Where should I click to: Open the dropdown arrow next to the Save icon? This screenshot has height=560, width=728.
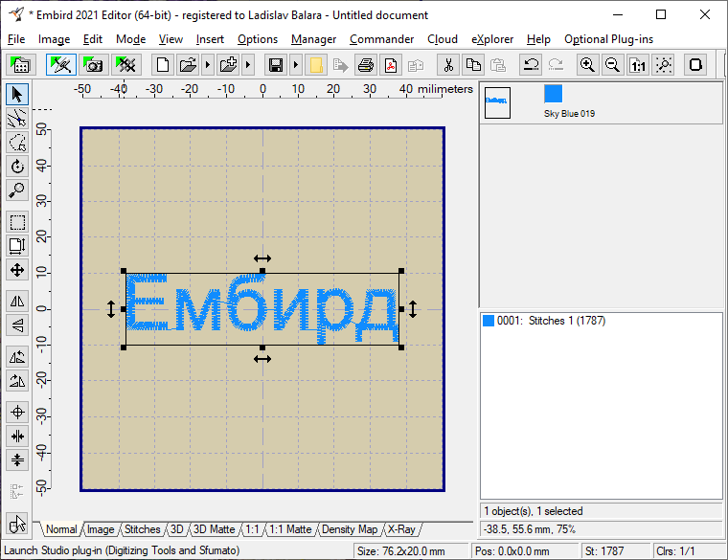[295, 65]
